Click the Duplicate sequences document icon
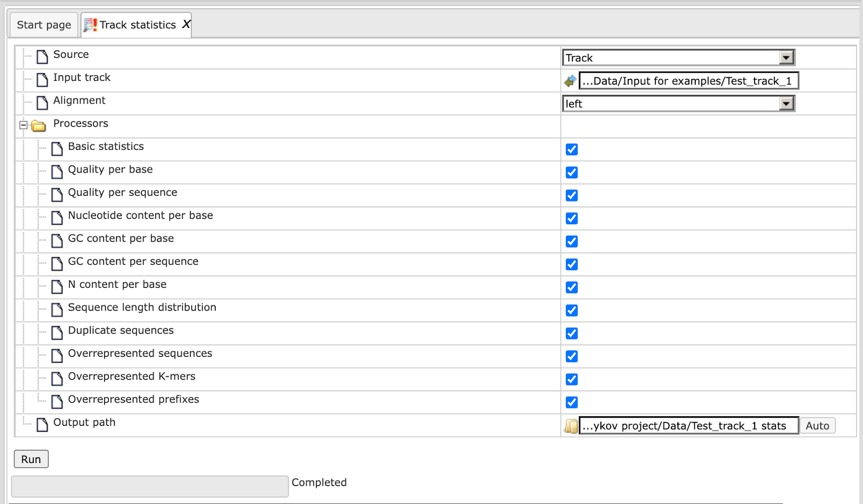 coord(57,333)
